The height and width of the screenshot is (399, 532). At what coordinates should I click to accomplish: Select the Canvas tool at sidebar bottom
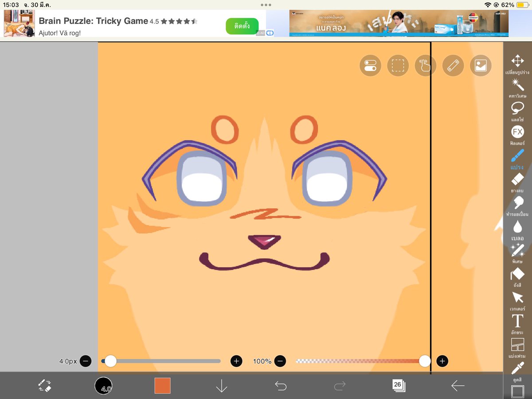[517, 391]
